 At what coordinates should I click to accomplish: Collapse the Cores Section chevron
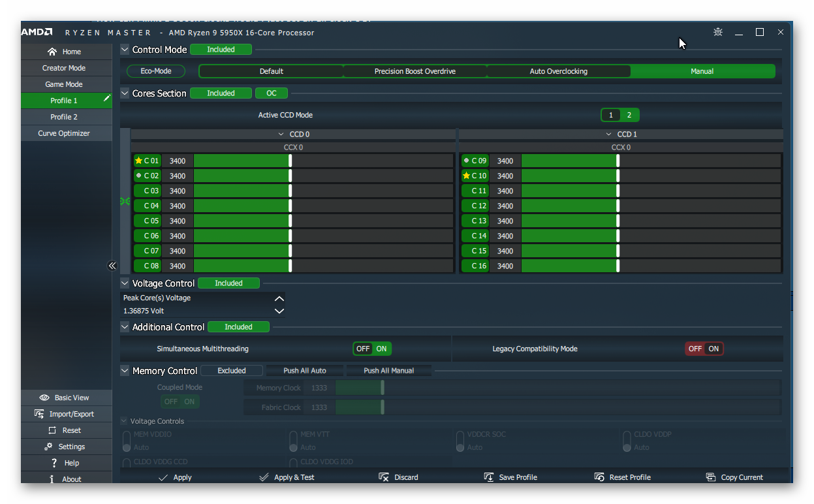coord(125,93)
